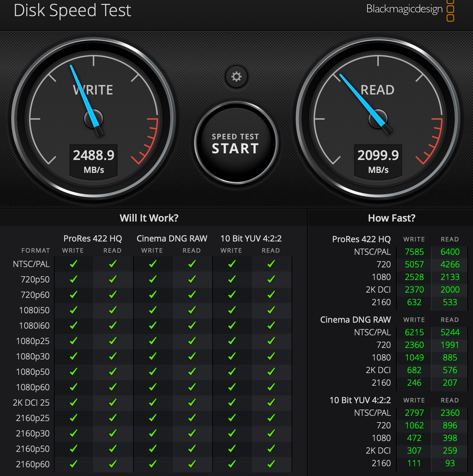Click 10 Bit YUV 720 read value 896
473x476 pixels.
(x=450, y=426)
